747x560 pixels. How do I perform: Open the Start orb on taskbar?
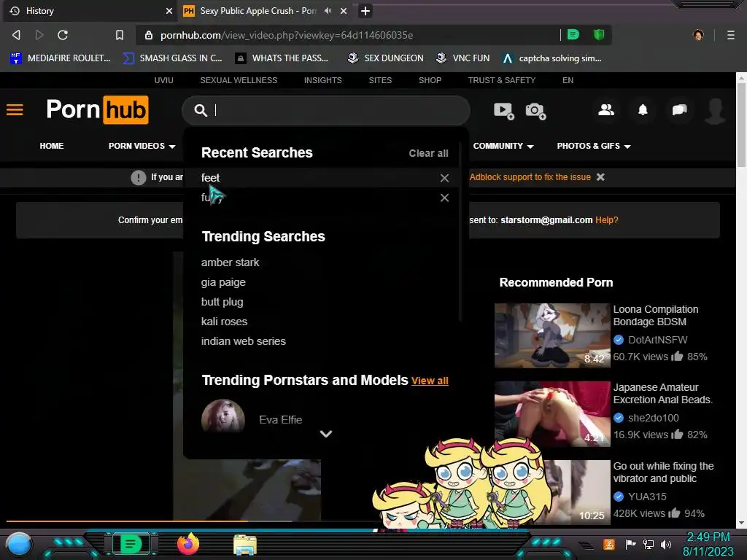point(20,544)
